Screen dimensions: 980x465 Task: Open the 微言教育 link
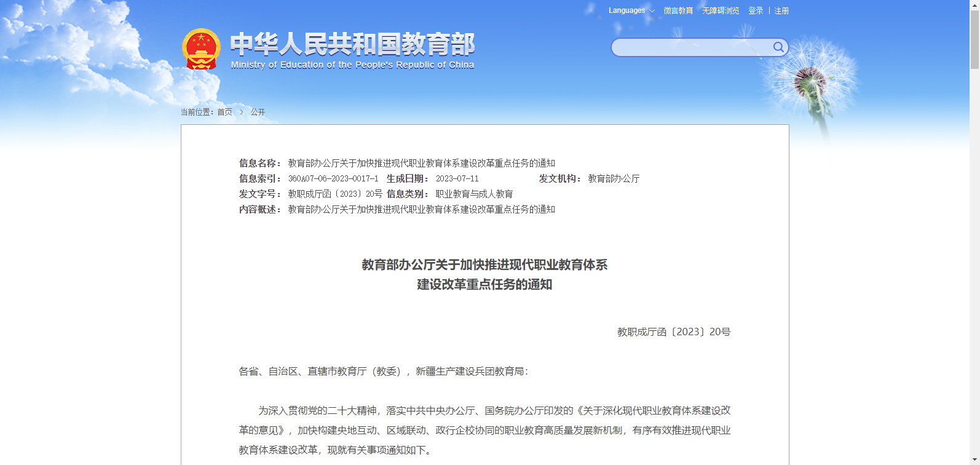(x=678, y=10)
